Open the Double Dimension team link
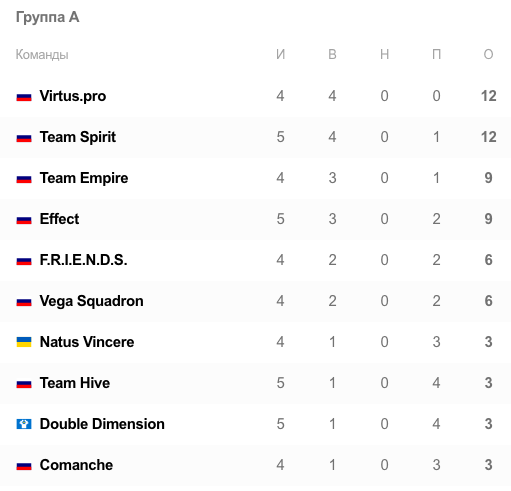This screenshot has height=491, width=511. click(102, 424)
